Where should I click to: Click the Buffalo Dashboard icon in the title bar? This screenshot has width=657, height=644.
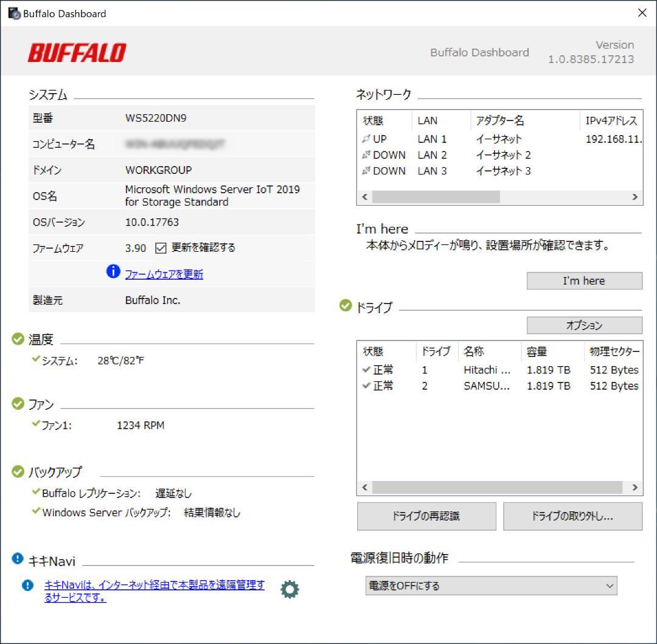13,12
